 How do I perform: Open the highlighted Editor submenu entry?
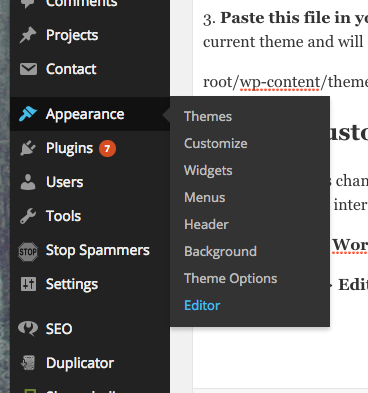[202, 306]
